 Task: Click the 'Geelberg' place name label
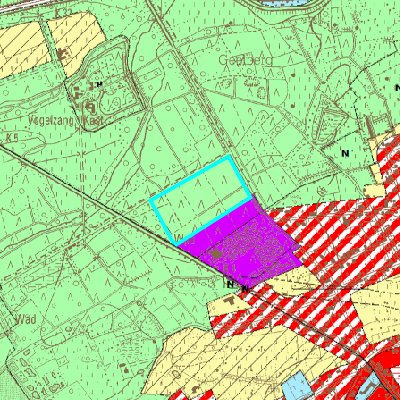pyautogui.click(x=245, y=60)
